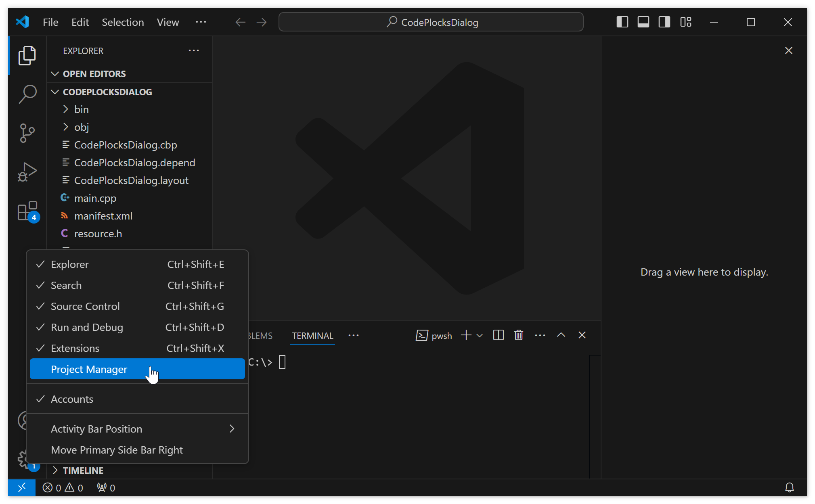Add a new terminal with plus icon
The height and width of the screenshot is (504, 815).
coord(466,335)
